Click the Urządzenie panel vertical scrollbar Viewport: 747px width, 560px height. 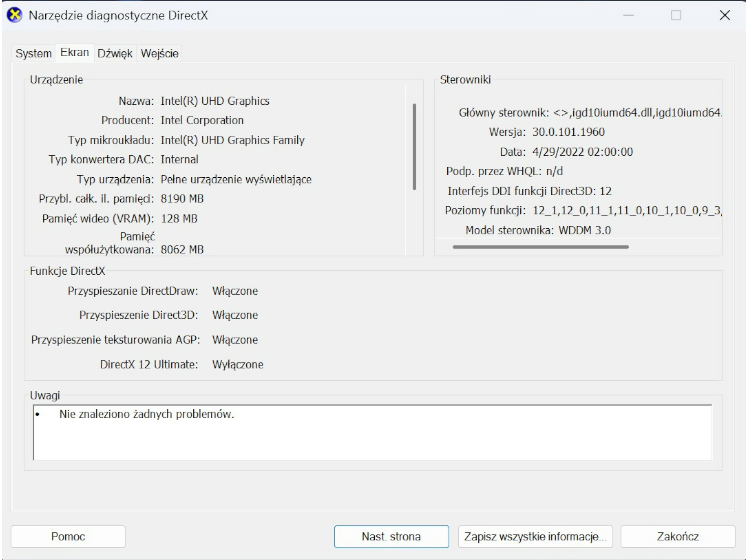point(414,147)
